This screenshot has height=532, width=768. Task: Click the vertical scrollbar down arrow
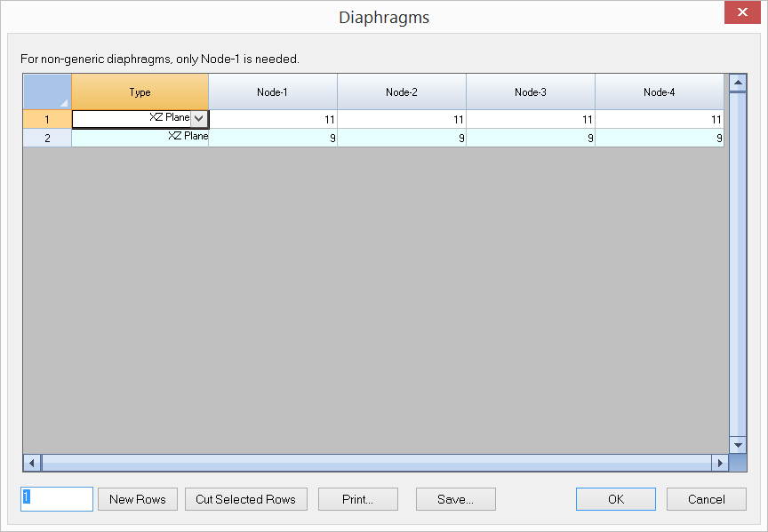(737, 444)
